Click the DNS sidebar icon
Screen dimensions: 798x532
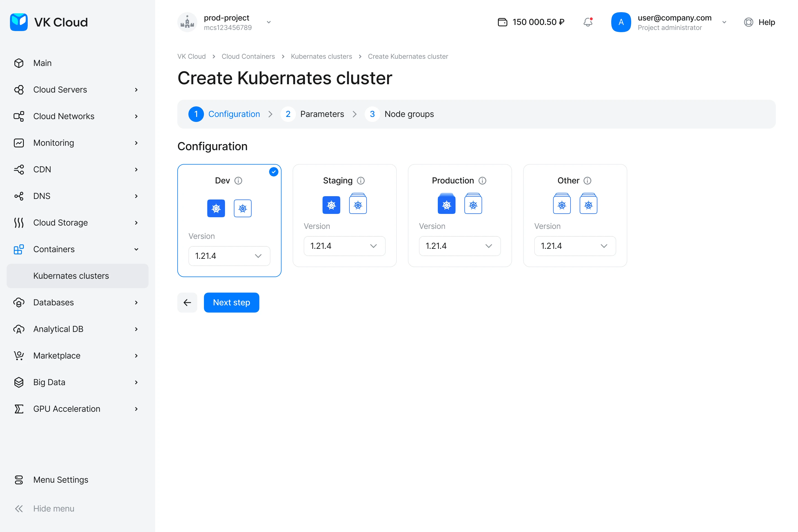pyautogui.click(x=19, y=196)
